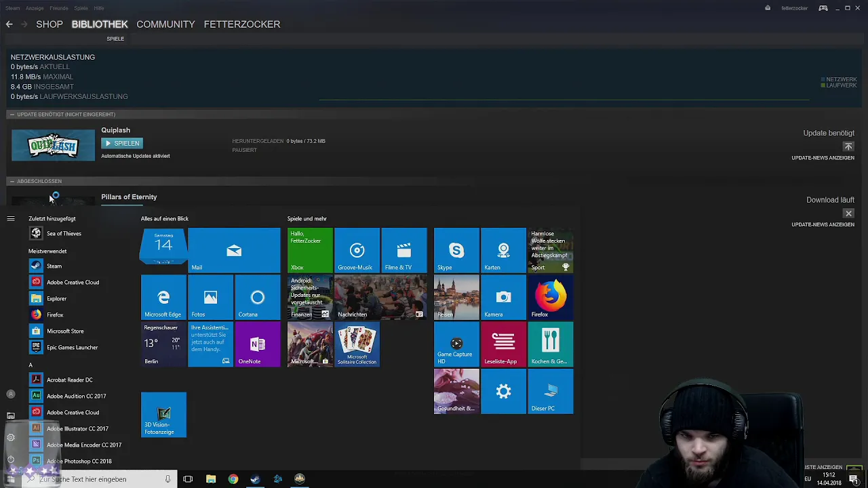The width and height of the screenshot is (868, 488).
Task: Open the Xbox tile
Action: pos(310,250)
